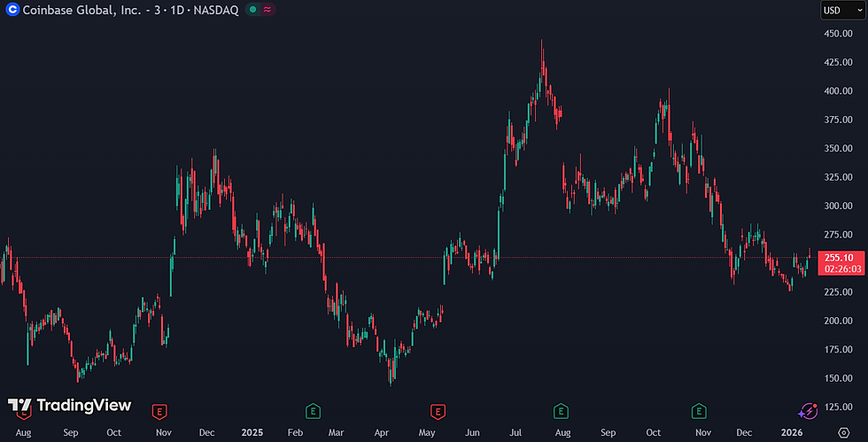Click the 325.00 price axis label
The image size is (868, 442).
[x=838, y=177]
